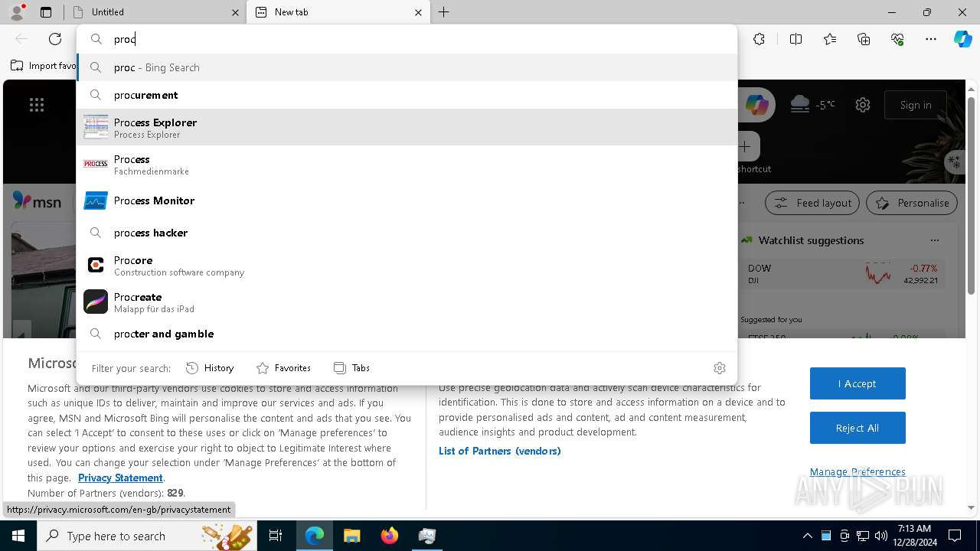Screen dimensions: 980x551
Task: Click the browser refresh button
Action: (x=55, y=39)
